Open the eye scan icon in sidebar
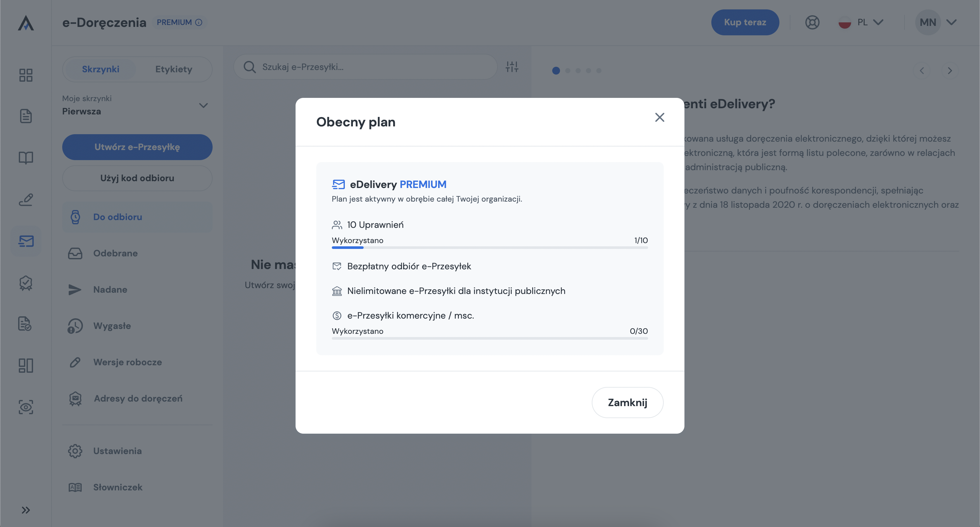The image size is (980, 527). coord(26,407)
